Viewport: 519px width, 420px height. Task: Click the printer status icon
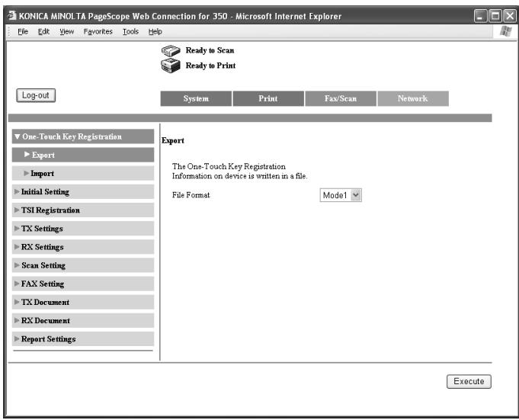(x=171, y=66)
